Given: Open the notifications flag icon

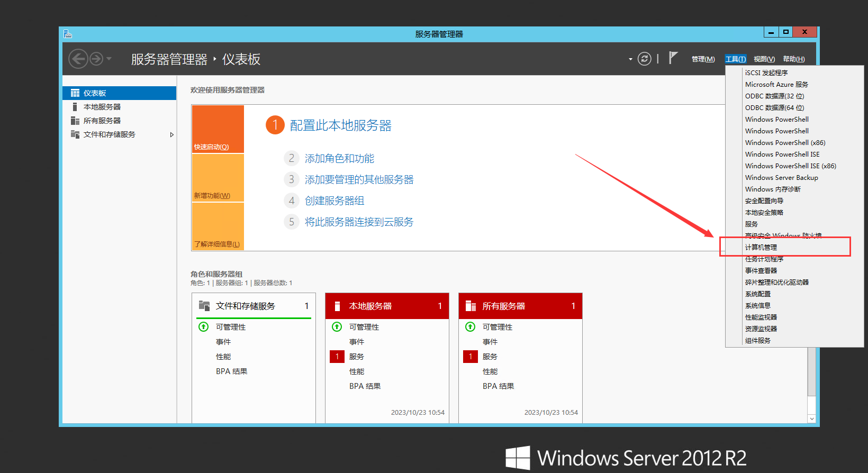Looking at the screenshot, I should [673, 58].
